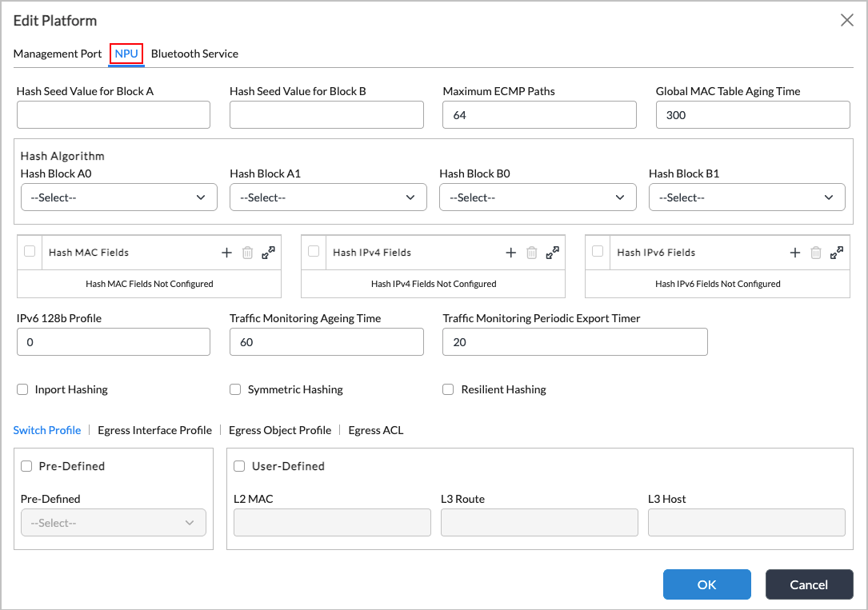Click the Maximum ECMP Paths input field
This screenshot has width=868, height=610.
click(x=539, y=115)
